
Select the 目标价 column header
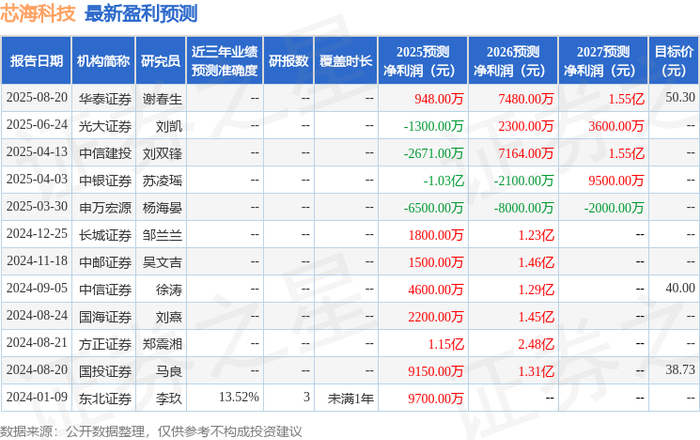(x=673, y=61)
